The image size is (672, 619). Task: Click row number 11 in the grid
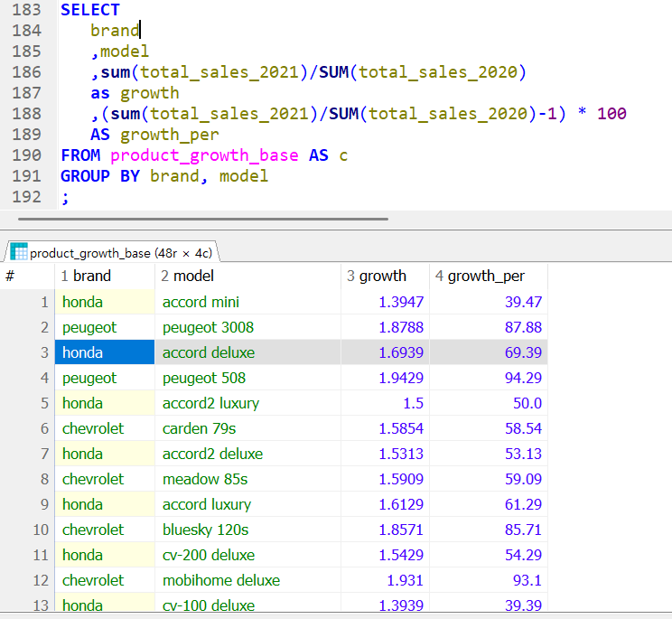pos(27,555)
